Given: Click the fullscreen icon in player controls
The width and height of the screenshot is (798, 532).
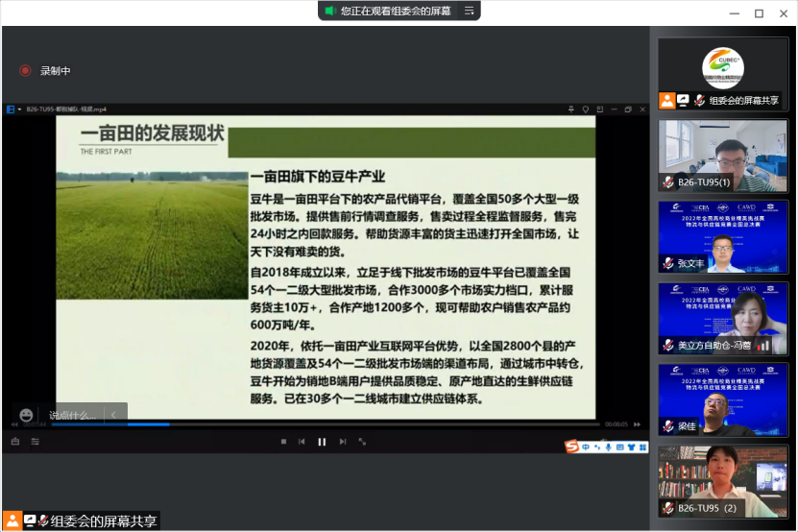Looking at the screenshot, I should coord(362,442).
